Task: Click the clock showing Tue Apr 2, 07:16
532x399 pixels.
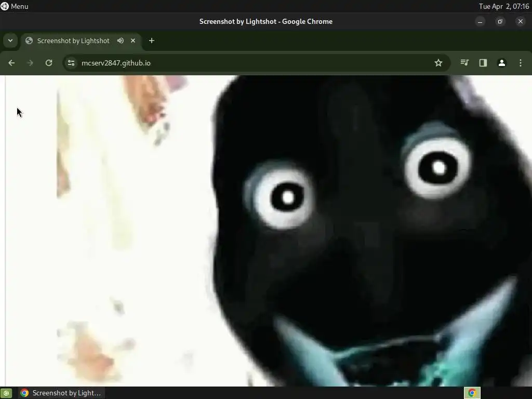Action: pos(504,6)
